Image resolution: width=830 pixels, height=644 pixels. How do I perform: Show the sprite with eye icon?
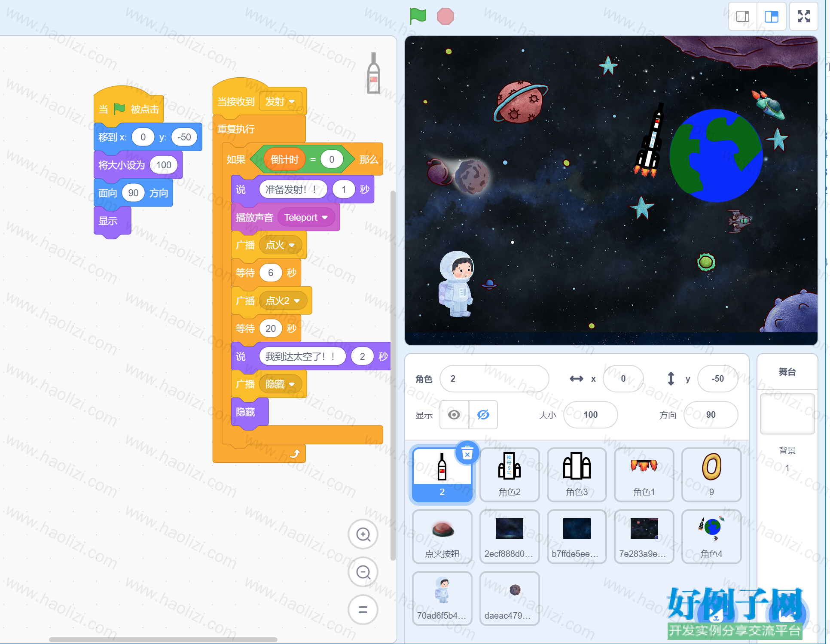tap(454, 415)
